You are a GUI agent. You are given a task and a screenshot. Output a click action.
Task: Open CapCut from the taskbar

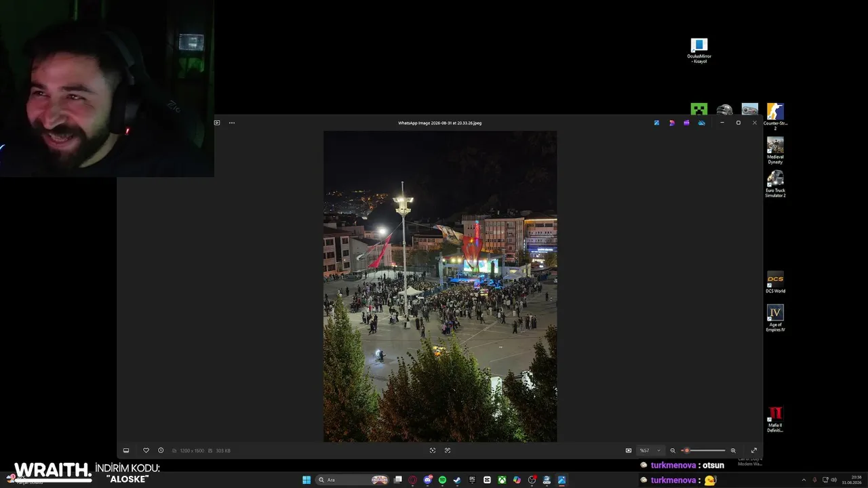point(487,480)
